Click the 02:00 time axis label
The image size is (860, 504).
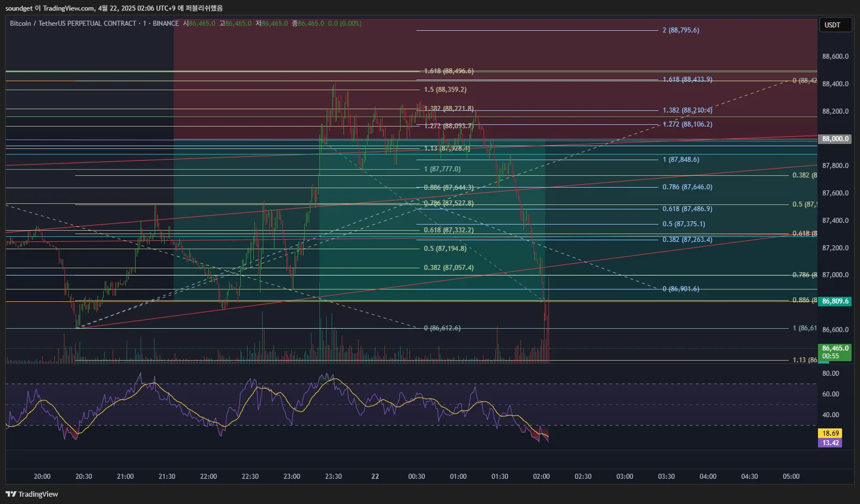541,477
